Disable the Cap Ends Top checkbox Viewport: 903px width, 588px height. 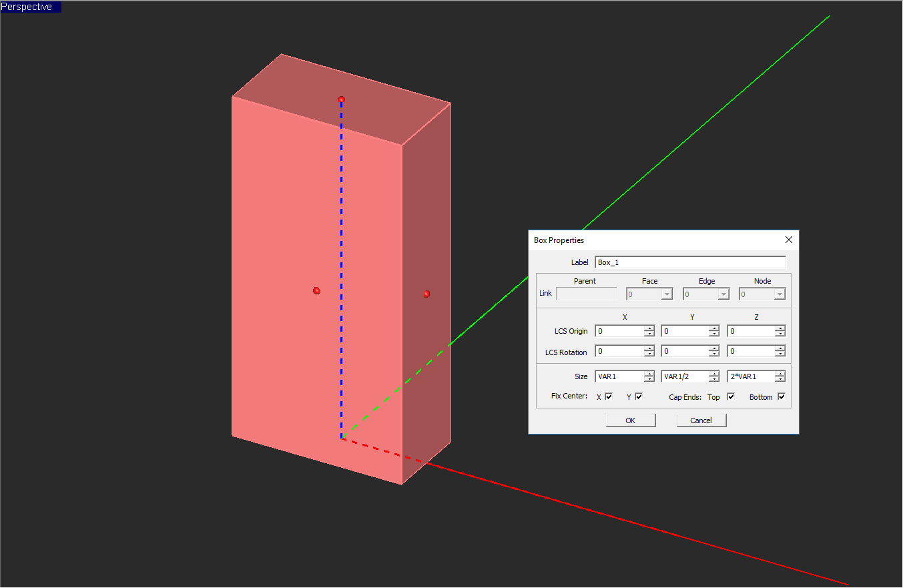730,396
